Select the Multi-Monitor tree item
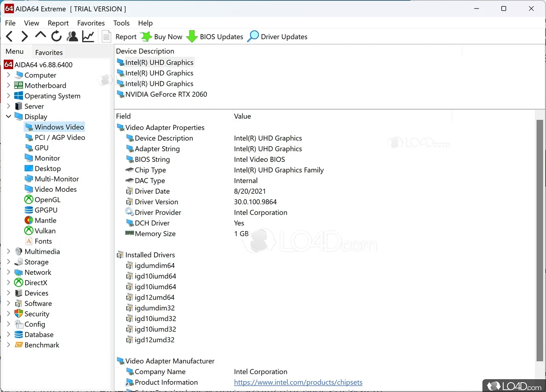The width and height of the screenshot is (546, 392). click(52, 179)
